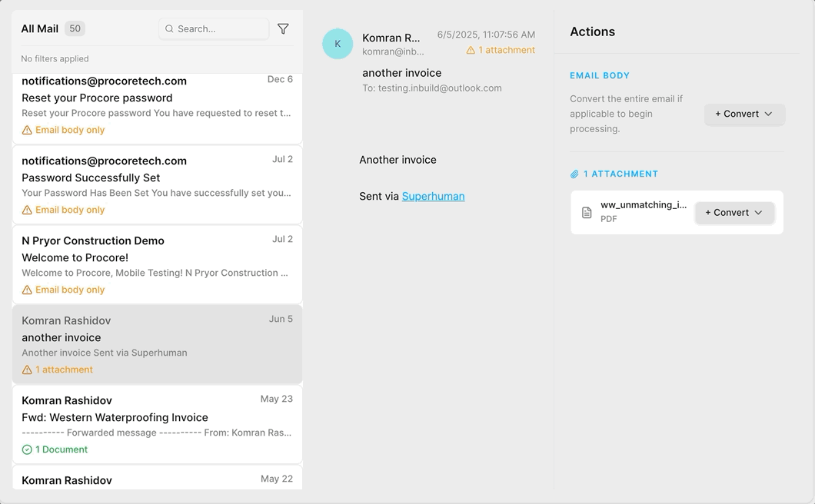Open Fwd: Western Waterproofing Invoice email

(157, 425)
